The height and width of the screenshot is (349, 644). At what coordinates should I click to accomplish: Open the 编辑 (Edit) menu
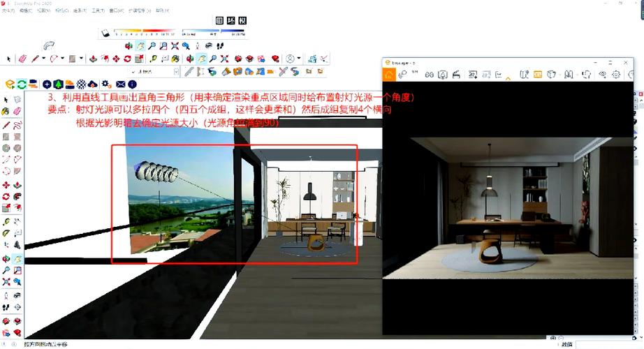25,10
